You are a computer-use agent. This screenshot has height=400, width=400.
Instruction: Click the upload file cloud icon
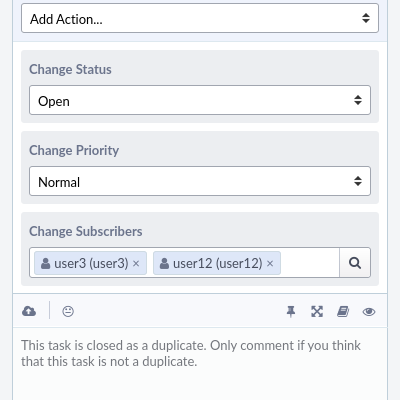tap(29, 311)
